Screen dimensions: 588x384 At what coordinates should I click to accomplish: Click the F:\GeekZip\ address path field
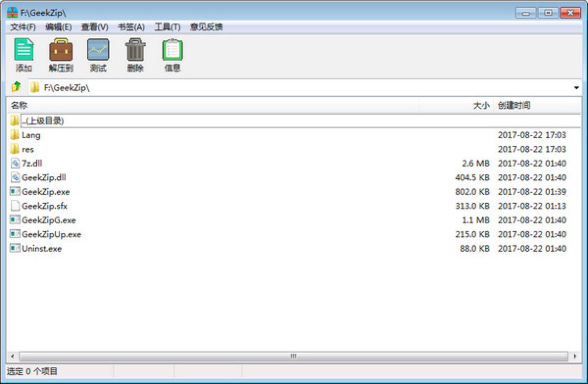[x=305, y=88]
